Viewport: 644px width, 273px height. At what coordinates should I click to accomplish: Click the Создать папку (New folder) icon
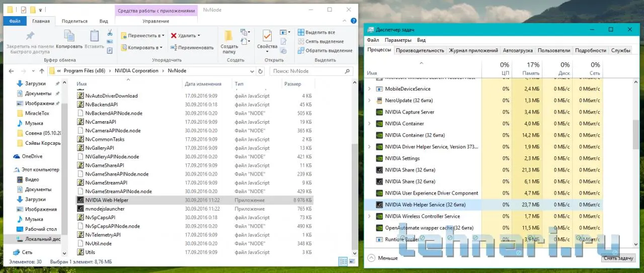pyautogui.click(x=229, y=41)
